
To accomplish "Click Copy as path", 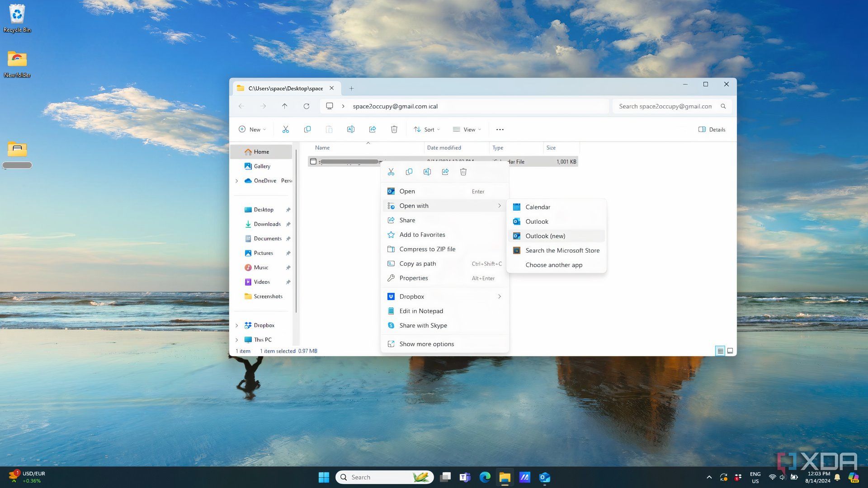I will pos(445,263).
